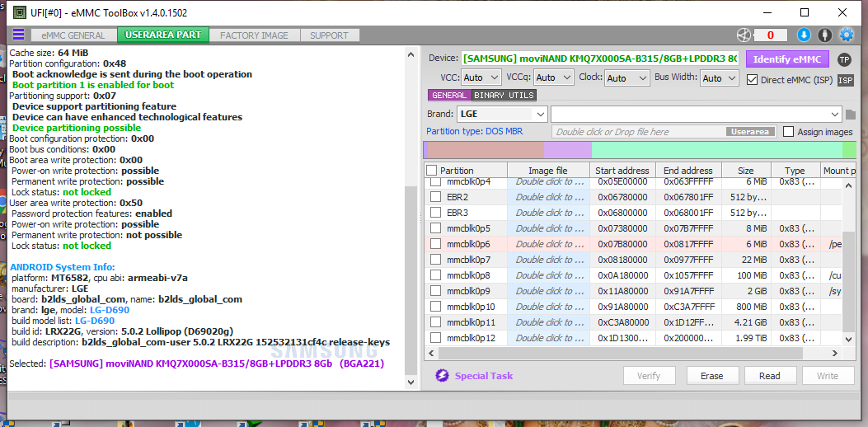The image size is (868, 427).
Task: Switch to FACTORY IMAGE tab
Action: click(x=254, y=35)
